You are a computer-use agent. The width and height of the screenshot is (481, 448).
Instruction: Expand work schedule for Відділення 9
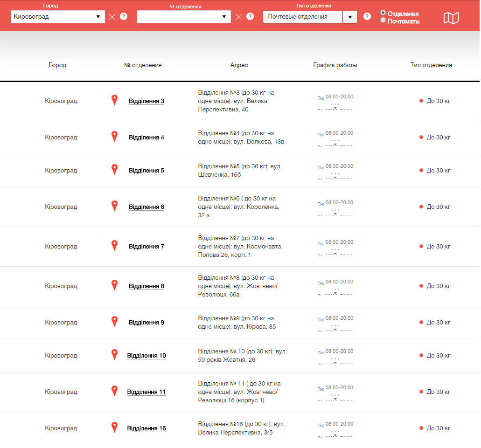pyautogui.click(x=335, y=328)
